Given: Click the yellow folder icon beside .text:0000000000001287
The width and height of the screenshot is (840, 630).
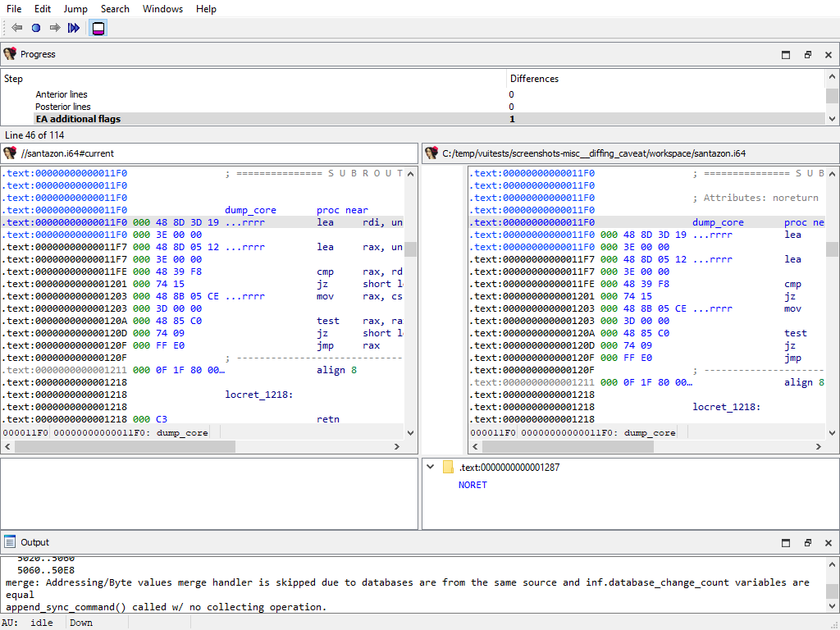Looking at the screenshot, I should tap(447, 466).
